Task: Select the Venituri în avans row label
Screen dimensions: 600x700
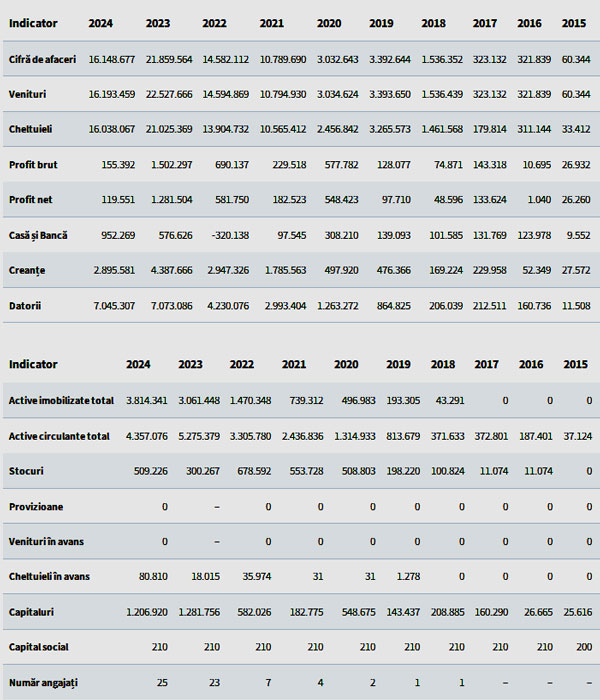Action: click(x=46, y=542)
